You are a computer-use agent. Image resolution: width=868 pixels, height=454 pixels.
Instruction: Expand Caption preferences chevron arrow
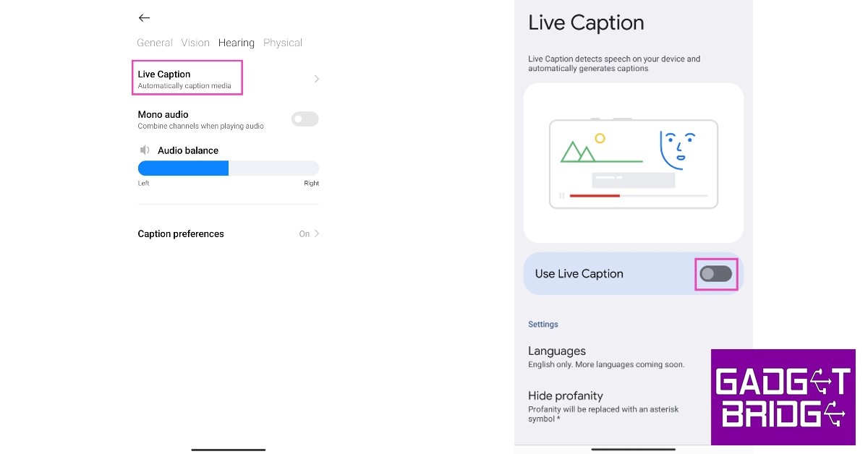tap(316, 234)
